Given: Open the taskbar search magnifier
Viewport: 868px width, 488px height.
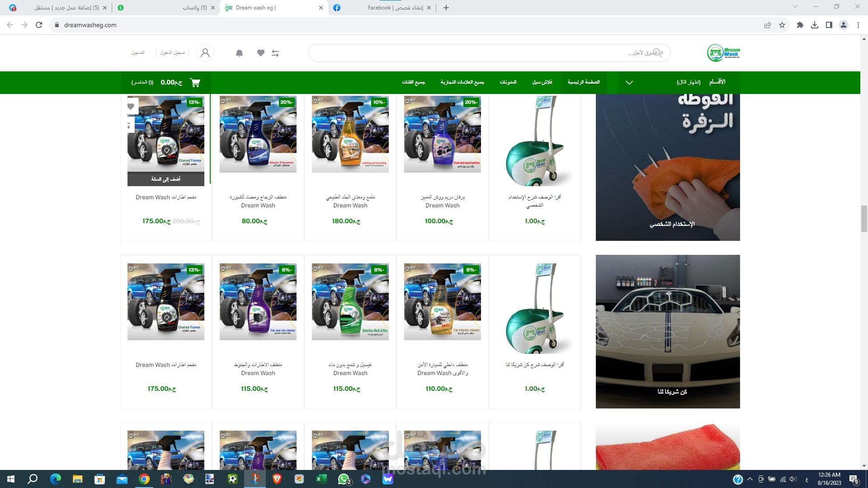Looking at the screenshot, I should 33,479.
